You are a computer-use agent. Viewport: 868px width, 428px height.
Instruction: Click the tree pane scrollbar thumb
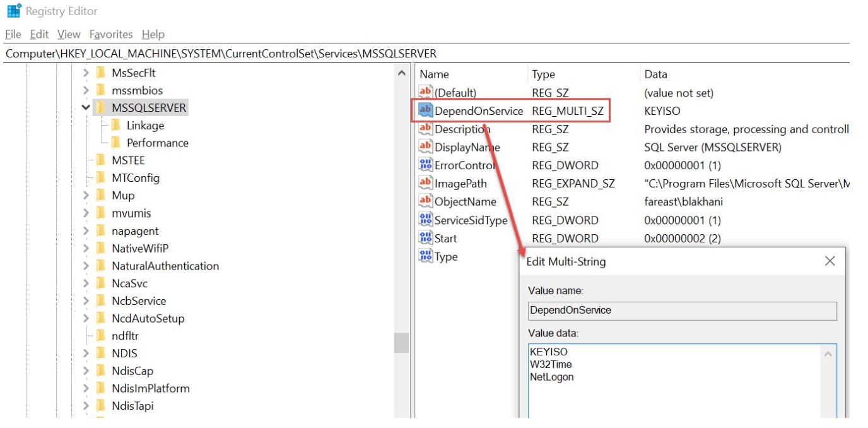(x=401, y=343)
